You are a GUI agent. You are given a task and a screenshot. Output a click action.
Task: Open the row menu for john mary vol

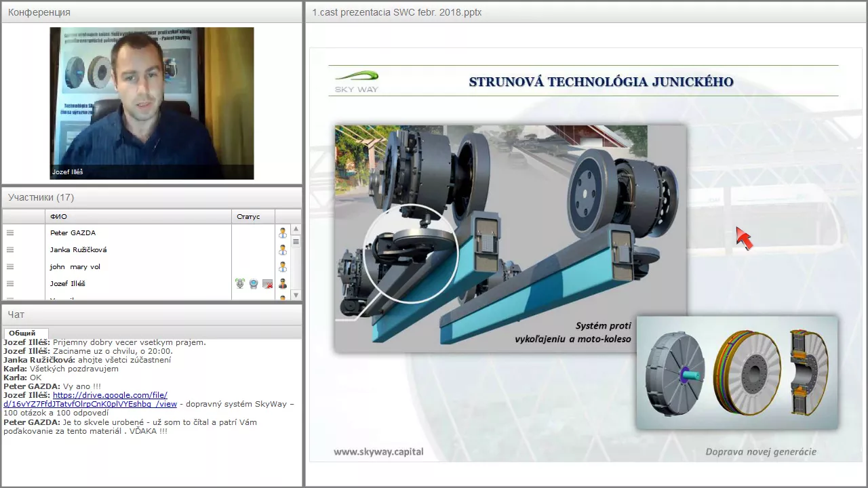pos(10,266)
